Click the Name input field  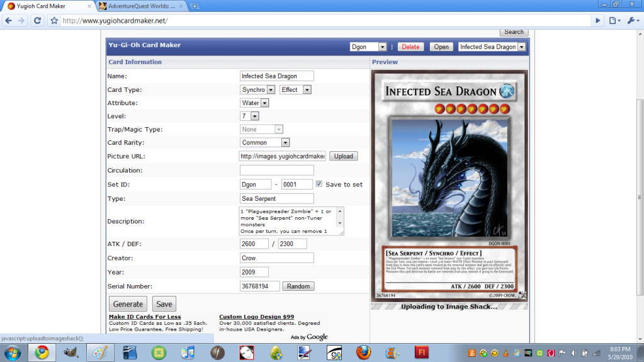click(276, 76)
